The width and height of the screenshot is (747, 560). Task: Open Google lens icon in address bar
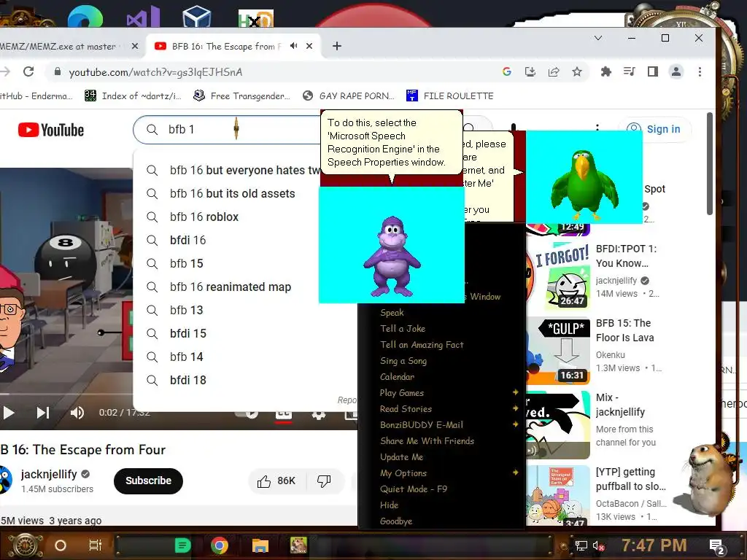click(x=507, y=72)
